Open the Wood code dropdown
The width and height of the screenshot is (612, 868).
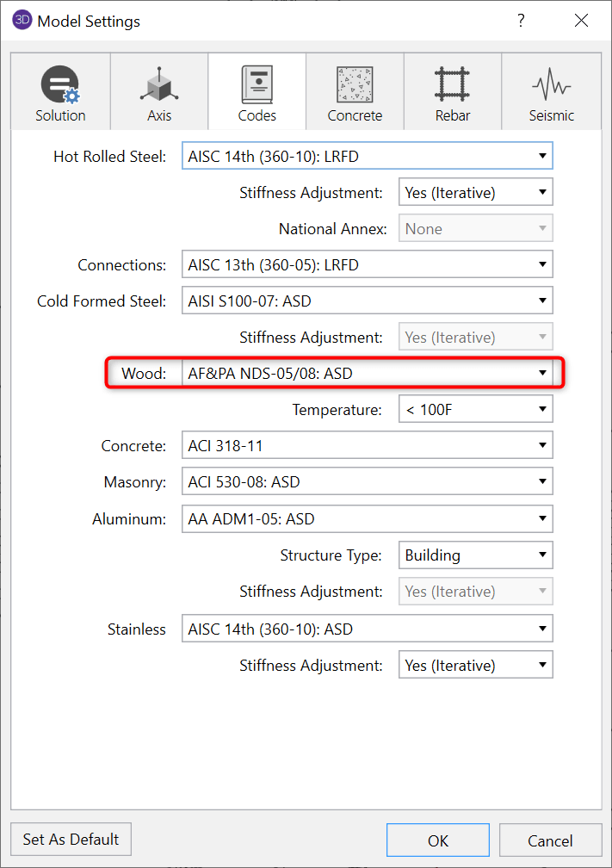[367, 374]
